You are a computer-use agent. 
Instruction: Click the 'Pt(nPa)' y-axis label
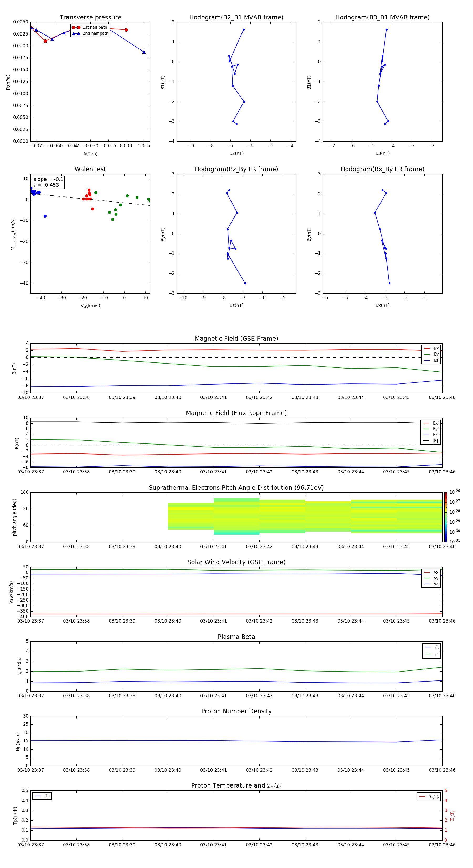click(8, 82)
